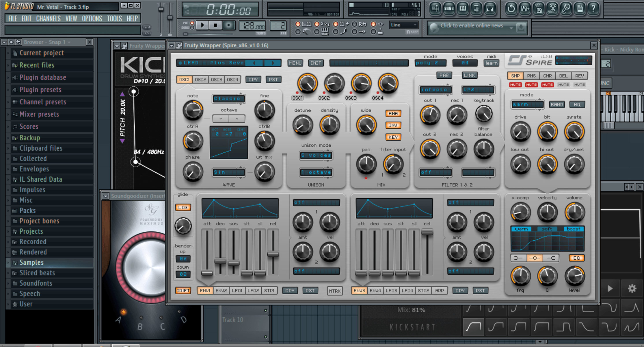644x347 pixels.
Task: Open the Sin waveform dropdown
Action: pyautogui.click(x=229, y=172)
